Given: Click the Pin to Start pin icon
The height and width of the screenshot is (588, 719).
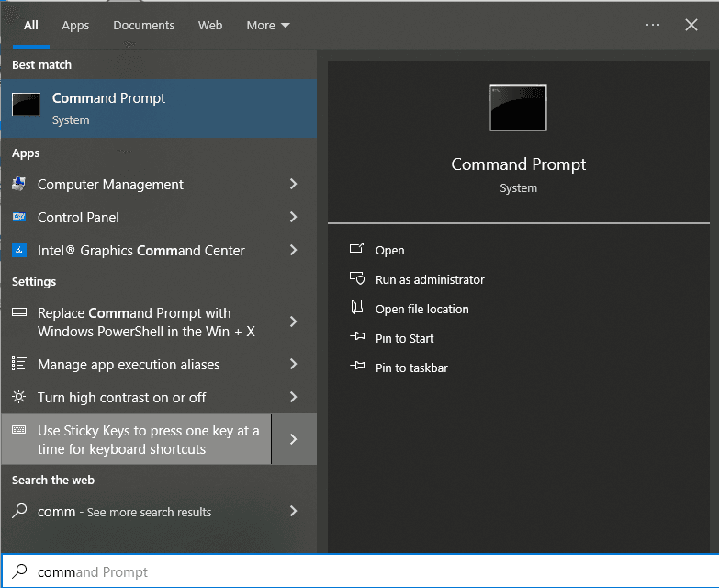Looking at the screenshot, I should [357, 338].
